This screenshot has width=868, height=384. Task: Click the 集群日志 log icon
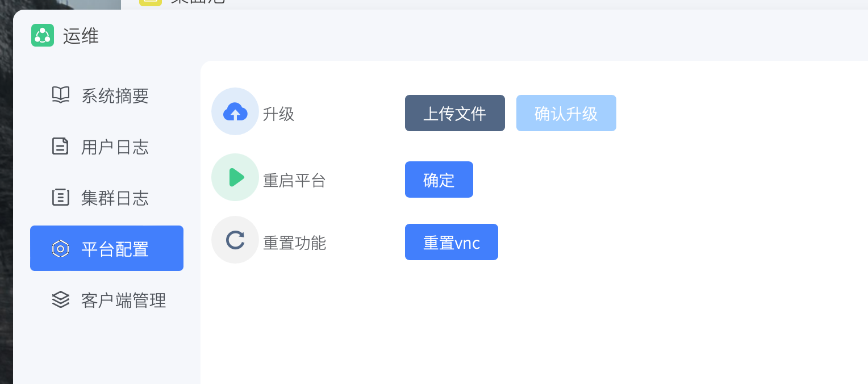click(x=60, y=198)
